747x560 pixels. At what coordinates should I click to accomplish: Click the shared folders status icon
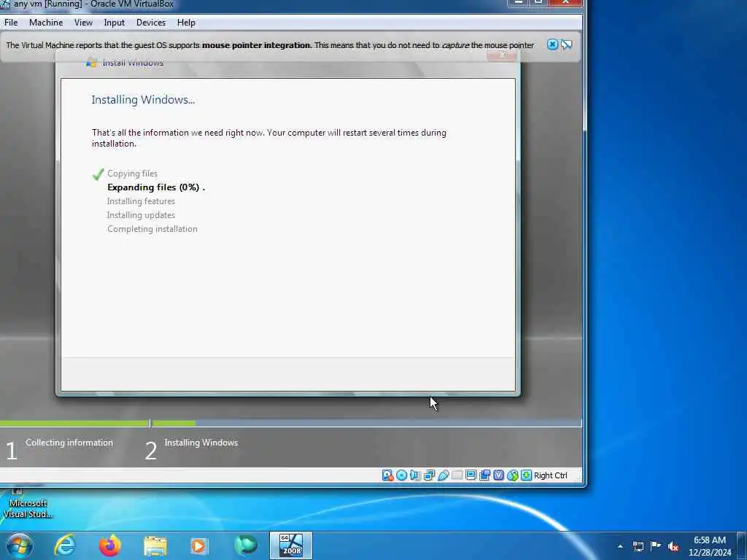point(457,475)
